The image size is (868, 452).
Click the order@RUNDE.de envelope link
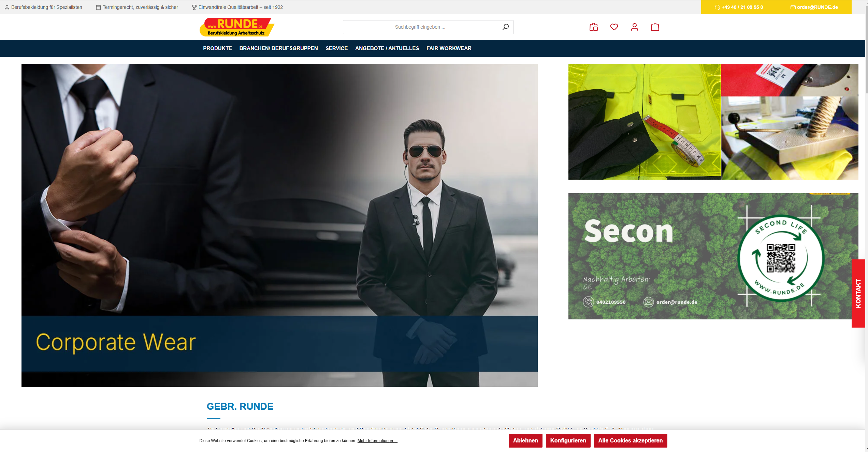(814, 7)
